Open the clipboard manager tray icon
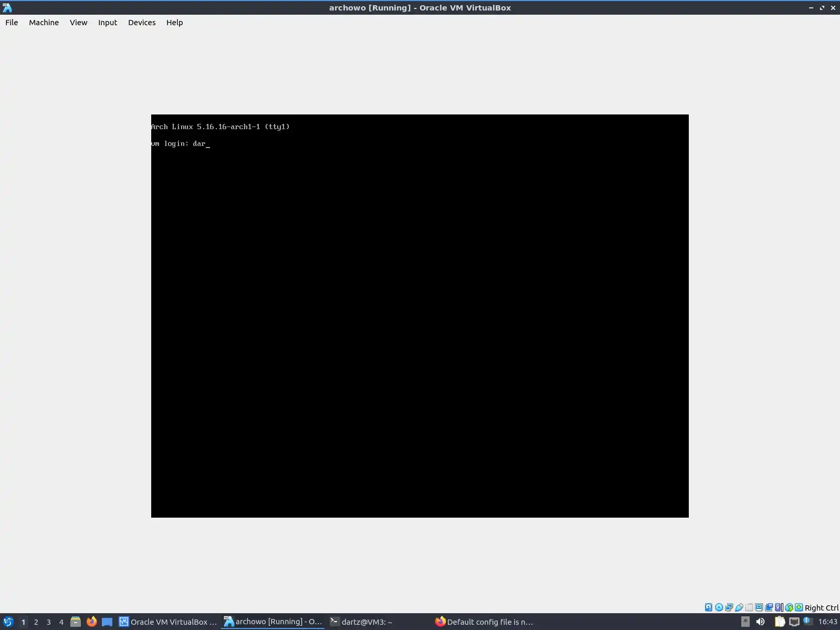Screen dimensions: 840x630 [x=780, y=622]
